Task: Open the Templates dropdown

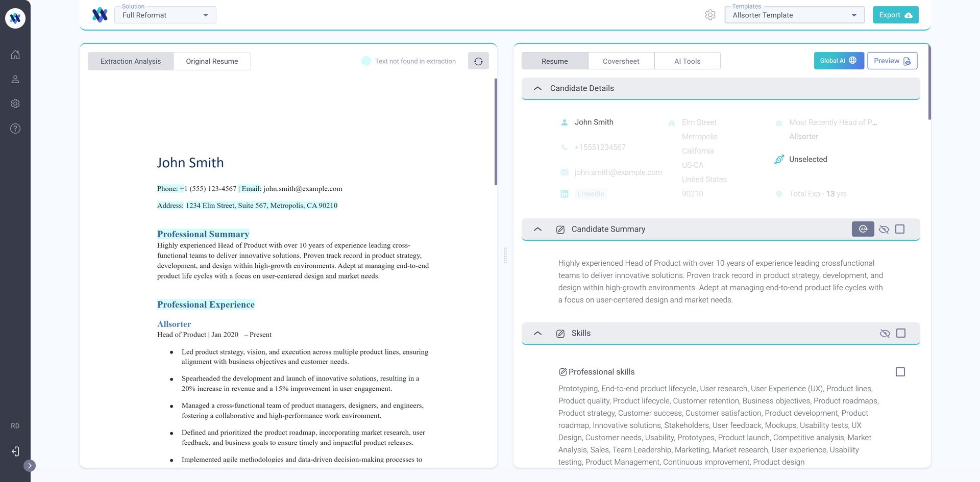Action: 794,15
